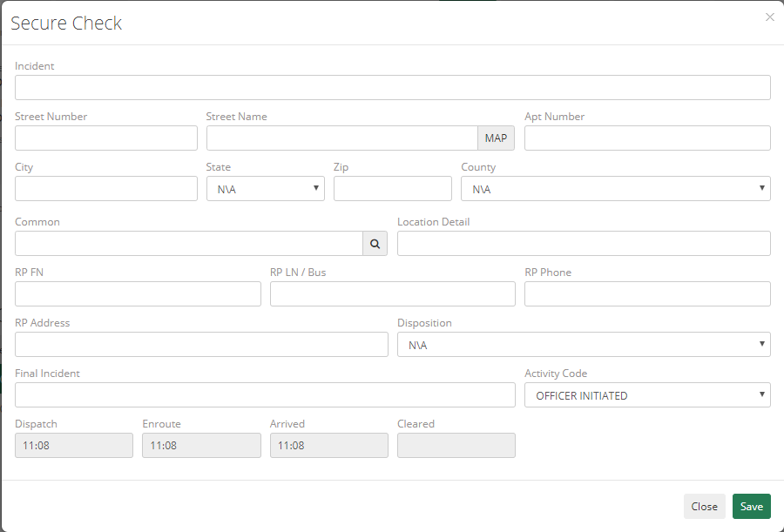Image resolution: width=784 pixels, height=532 pixels.
Task: Save the Secure Check form
Action: tap(752, 506)
